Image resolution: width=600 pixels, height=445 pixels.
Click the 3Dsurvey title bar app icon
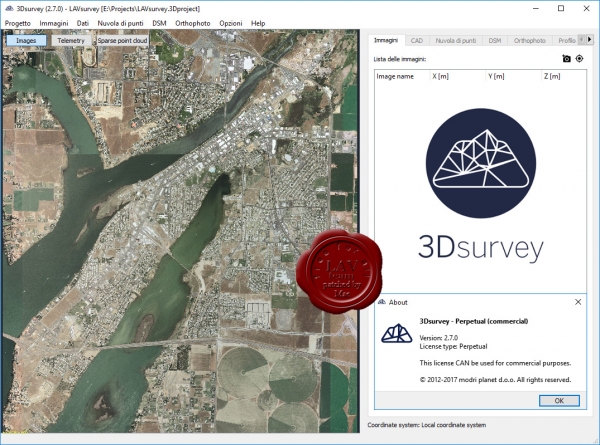[9, 8]
